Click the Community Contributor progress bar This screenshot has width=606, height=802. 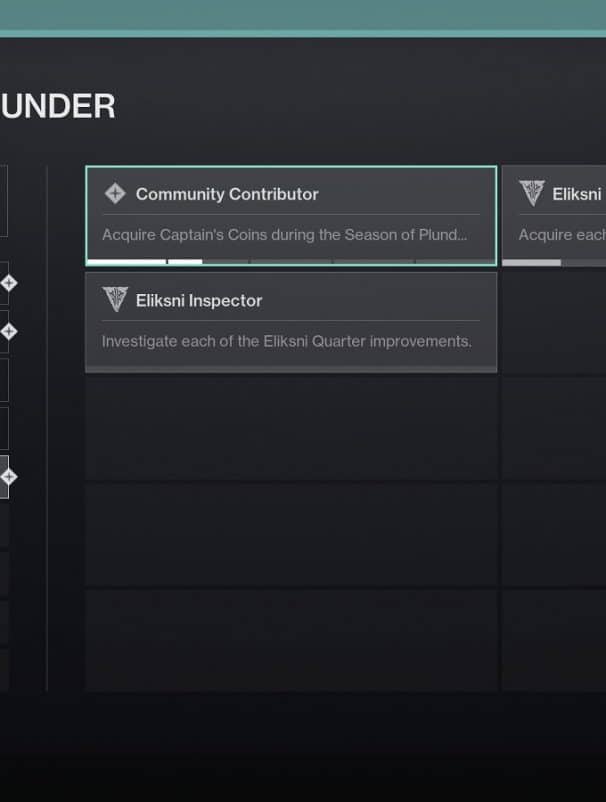coord(290,262)
